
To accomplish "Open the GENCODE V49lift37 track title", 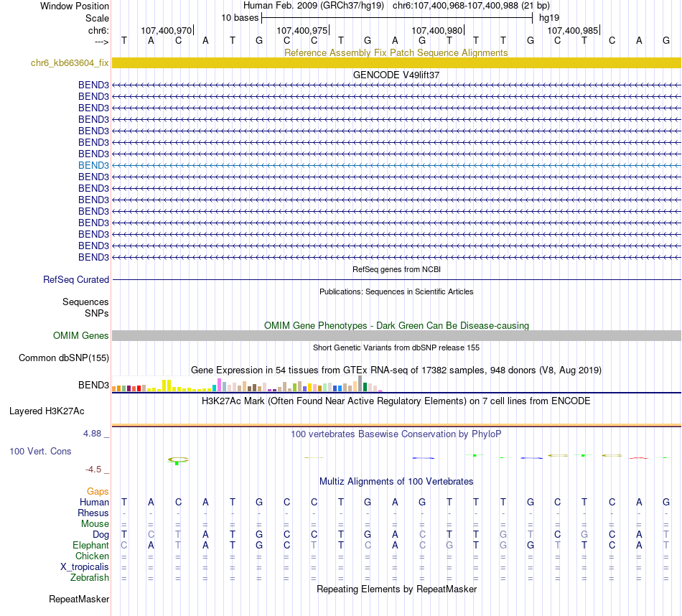I will click(x=396, y=75).
